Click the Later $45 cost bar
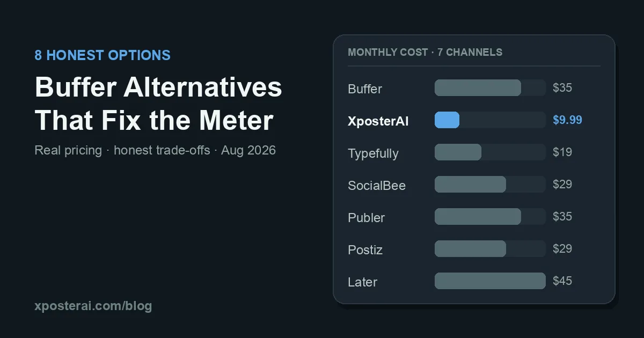 (490, 281)
